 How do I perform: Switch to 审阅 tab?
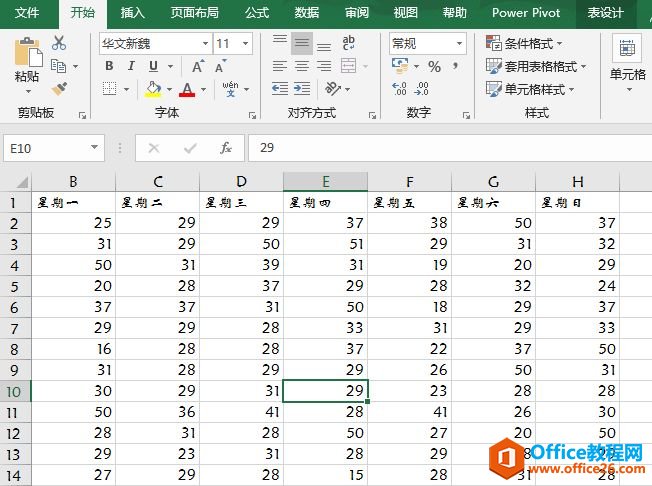pos(357,13)
